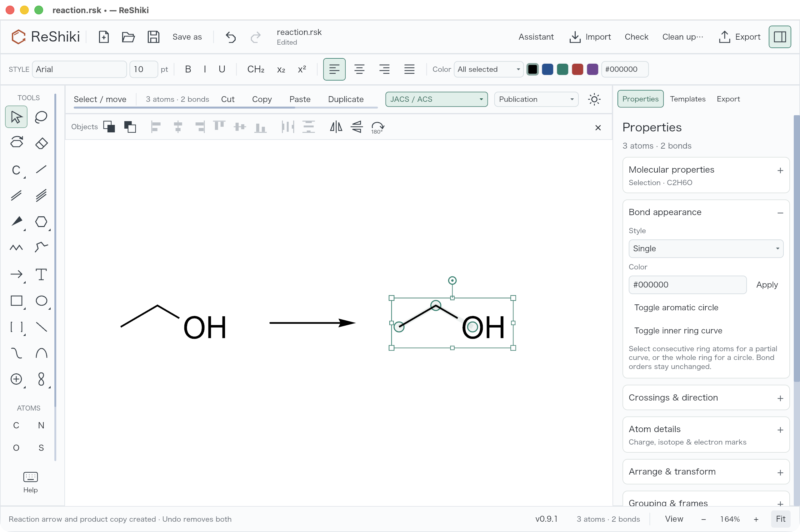Open the bond Style Single dropdown
This screenshot has height=532, width=800.
706,249
